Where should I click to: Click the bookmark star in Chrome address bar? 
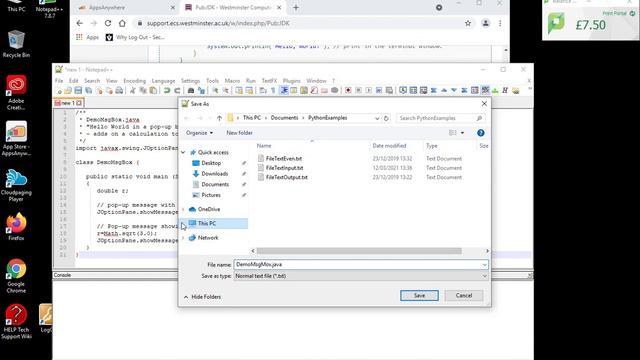click(468, 23)
